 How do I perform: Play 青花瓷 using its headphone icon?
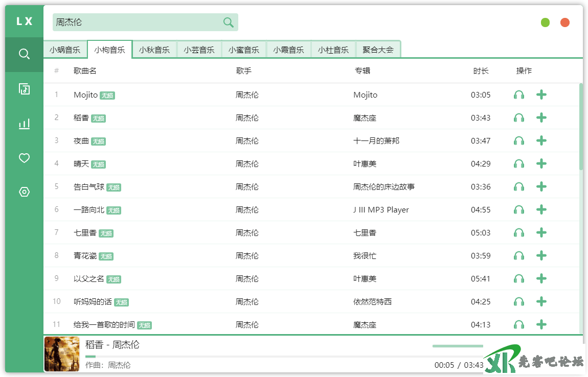point(519,256)
